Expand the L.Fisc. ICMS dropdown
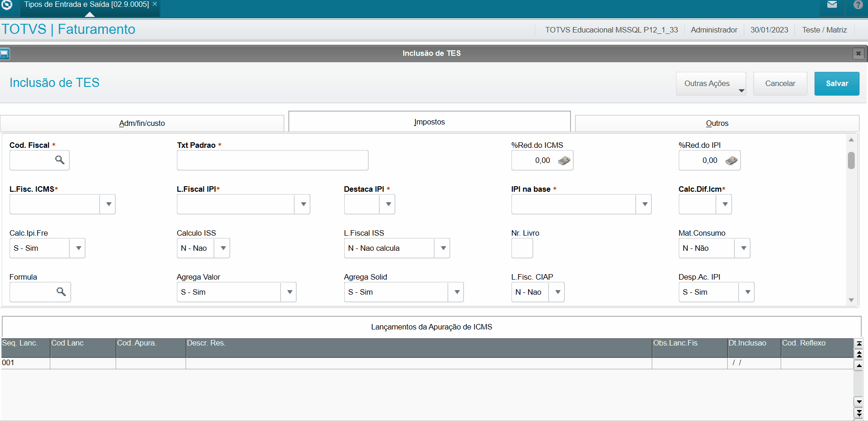Screen dimensions: 868x421 tap(108, 204)
